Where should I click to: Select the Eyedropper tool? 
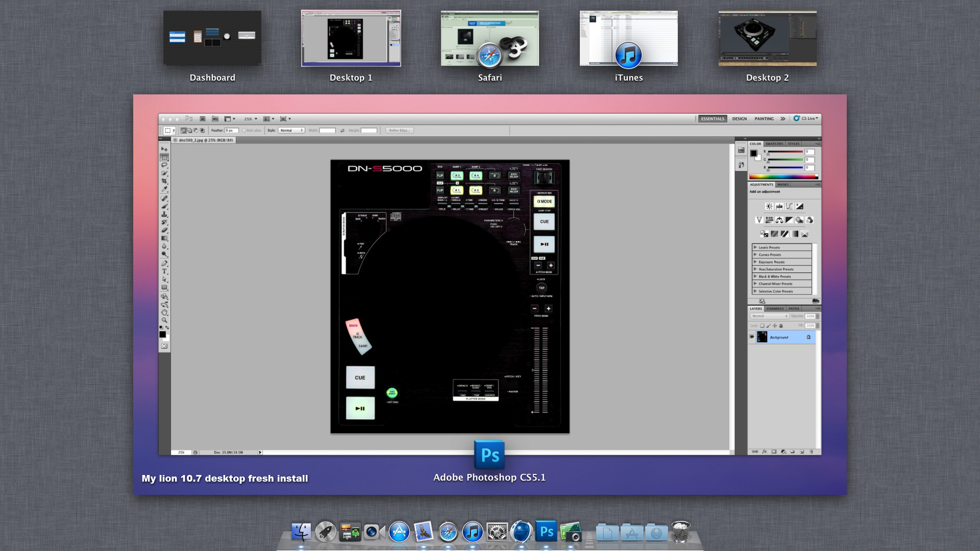tap(164, 189)
